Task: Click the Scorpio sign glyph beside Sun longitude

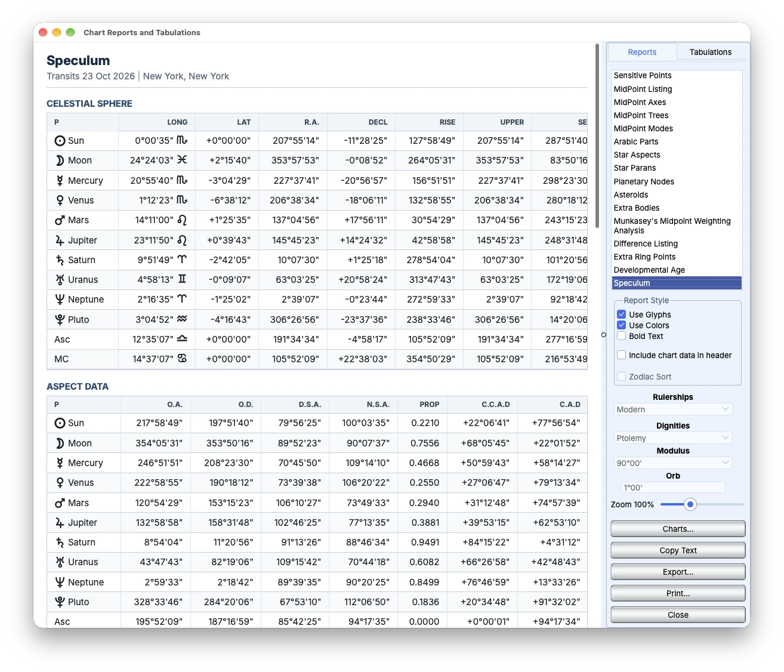Action: 182,140
